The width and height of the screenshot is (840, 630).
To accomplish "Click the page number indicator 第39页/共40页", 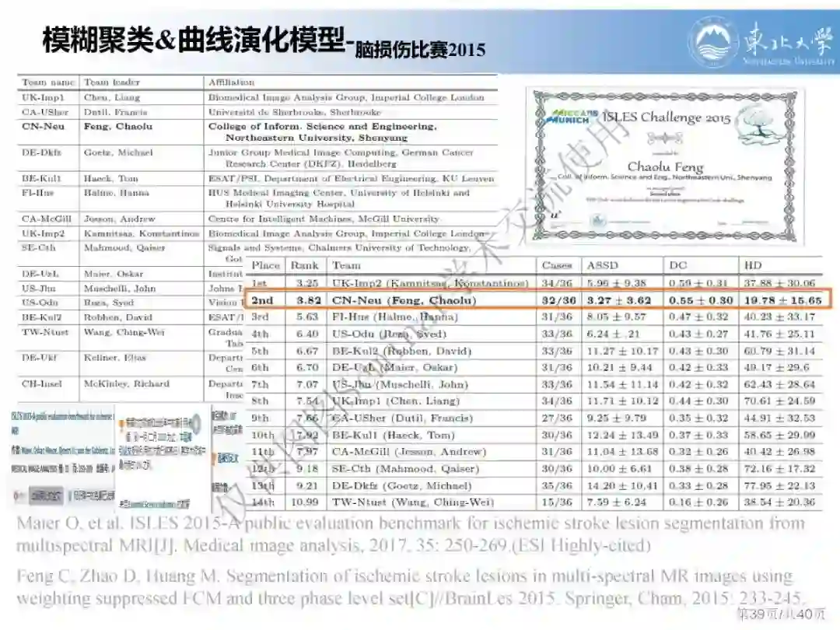I will (781, 614).
